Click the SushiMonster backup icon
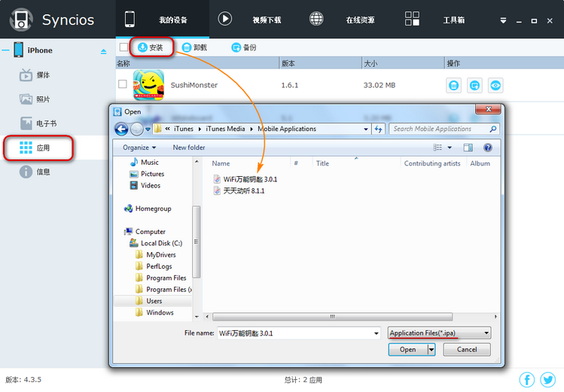The image size is (564, 392). [474, 86]
